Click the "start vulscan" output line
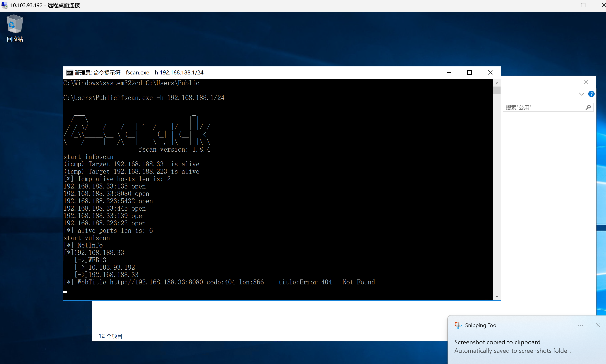Image resolution: width=606 pixels, height=364 pixels. tap(87, 238)
